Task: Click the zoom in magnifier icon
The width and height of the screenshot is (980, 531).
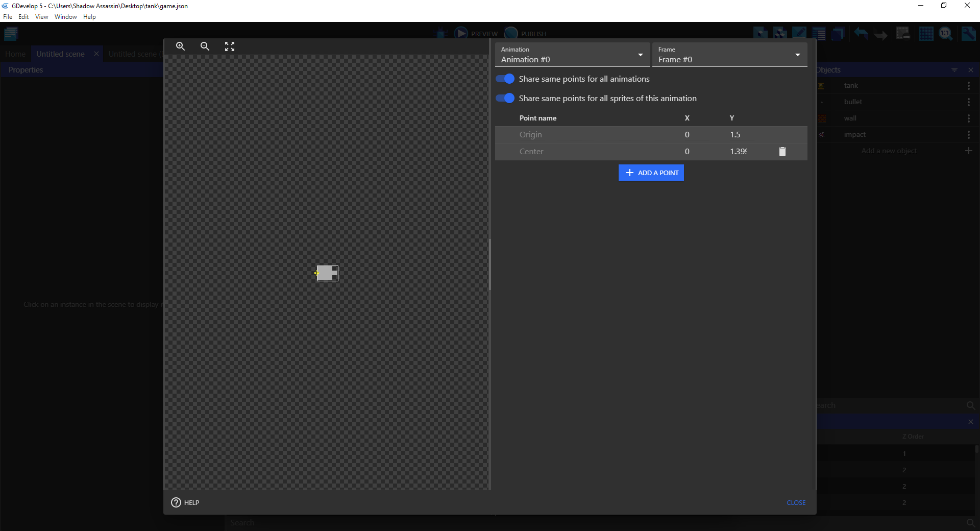Action: click(x=180, y=46)
